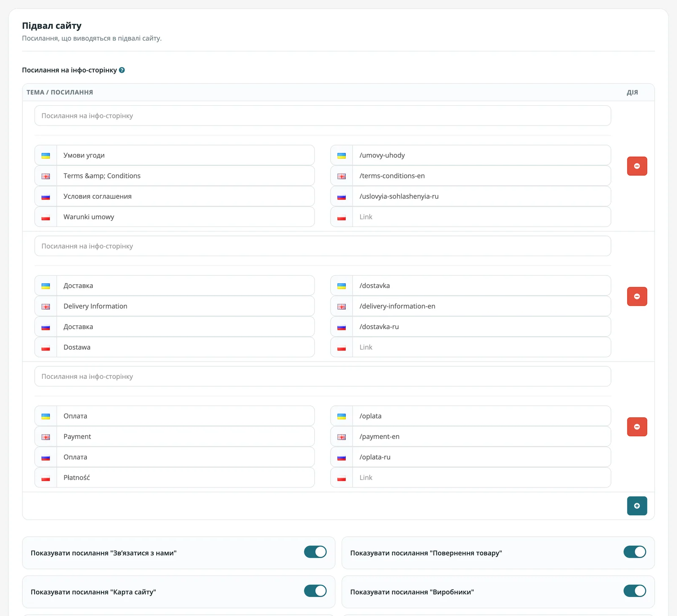Edit the Warunki umowy title field
The image size is (677, 616).
pos(185,217)
